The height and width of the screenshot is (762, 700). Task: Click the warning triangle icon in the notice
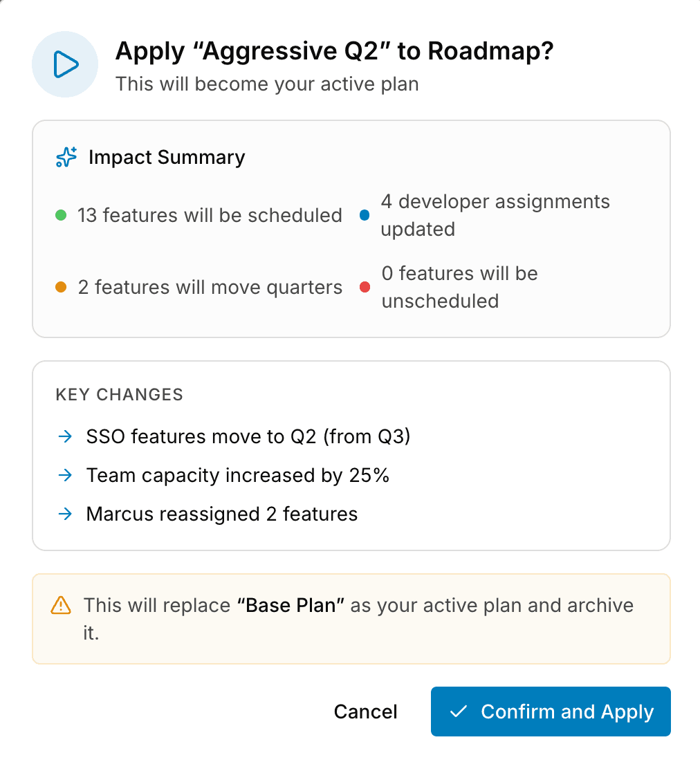(61, 606)
